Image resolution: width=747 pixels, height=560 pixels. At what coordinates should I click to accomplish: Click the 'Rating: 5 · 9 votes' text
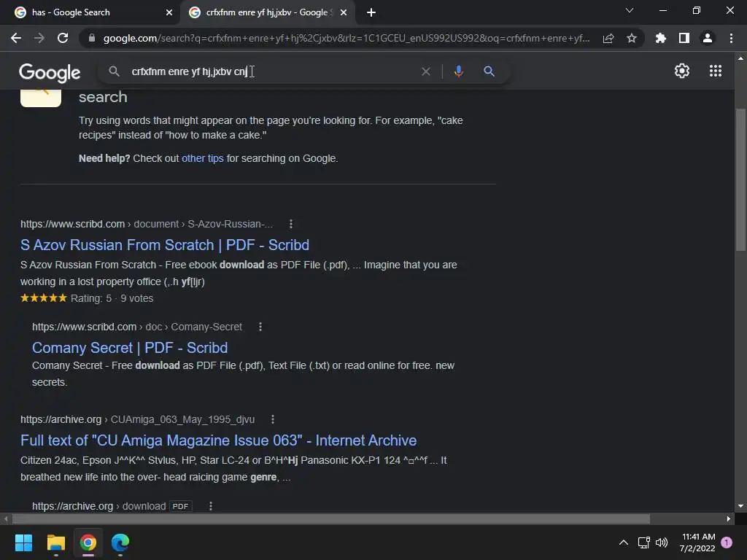point(112,298)
